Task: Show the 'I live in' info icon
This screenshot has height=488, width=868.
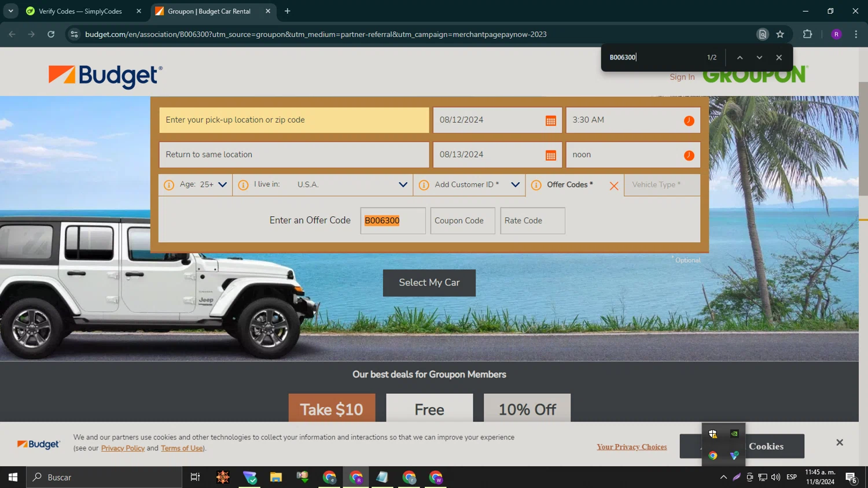Action: [243, 185]
